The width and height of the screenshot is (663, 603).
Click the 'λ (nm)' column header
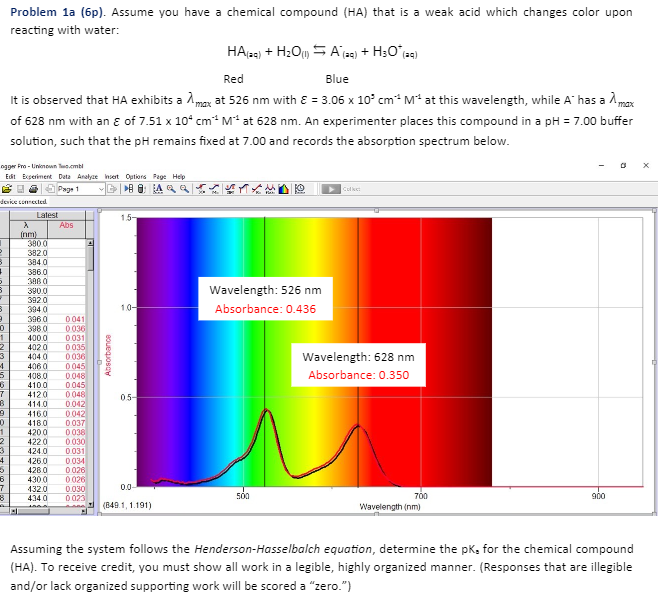28,230
